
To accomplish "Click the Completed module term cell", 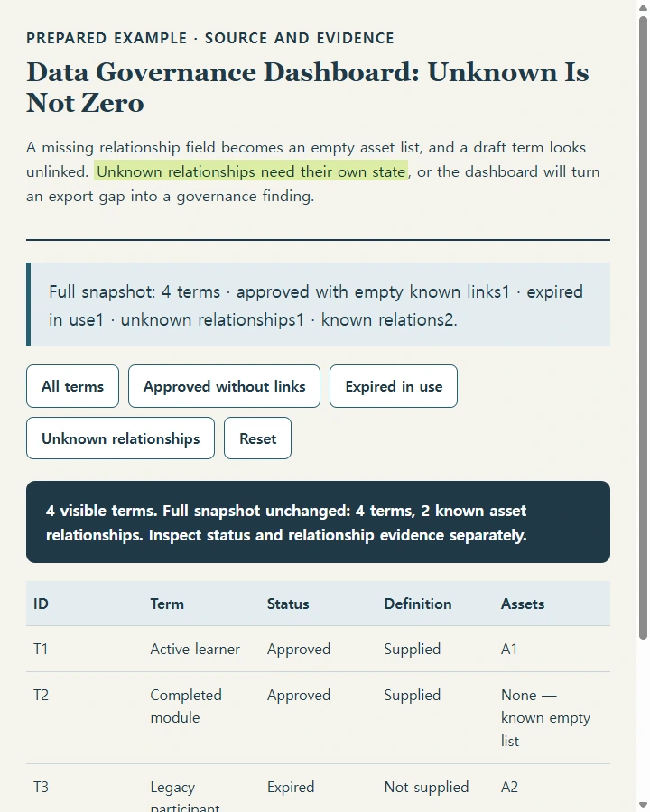I will tap(201, 718).
